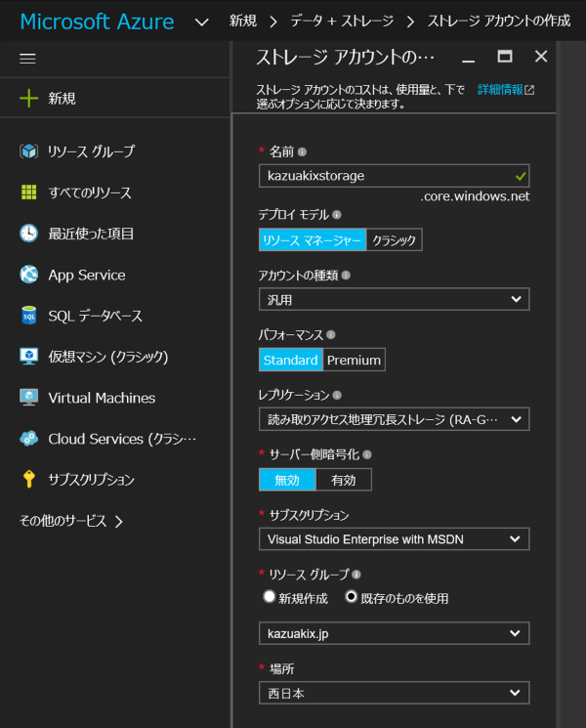This screenshot has width=586, height=728.
Task: Click the green validation checkmark
Action: (521, 177)
